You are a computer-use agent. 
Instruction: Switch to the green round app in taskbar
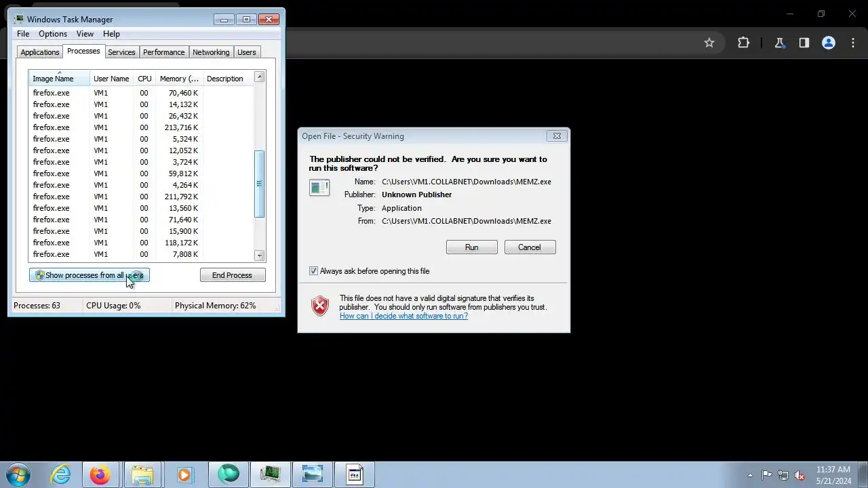tap(229, 474)
